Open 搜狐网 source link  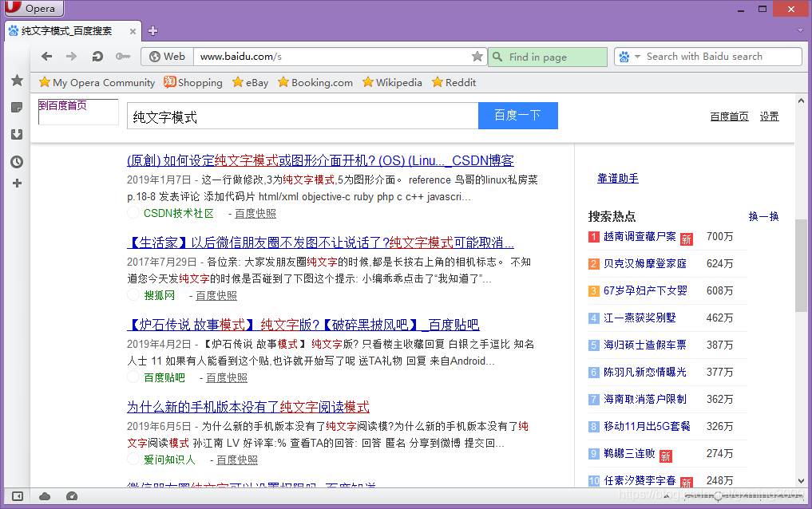tap(160, 295)
